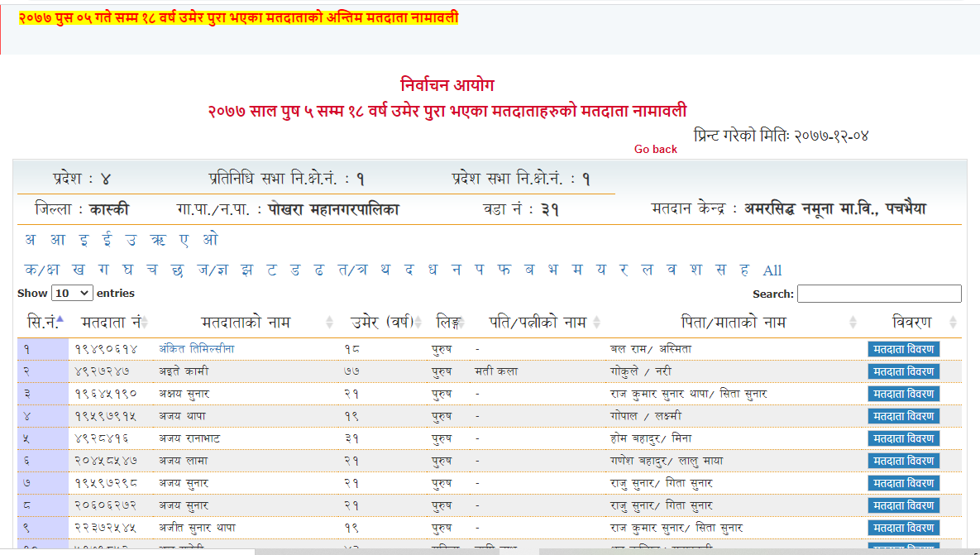Click मतदाता विवरण for अंकित तिमिल्सीना
This screenshot has height=555, width=980.
click(x=903, y=349)
